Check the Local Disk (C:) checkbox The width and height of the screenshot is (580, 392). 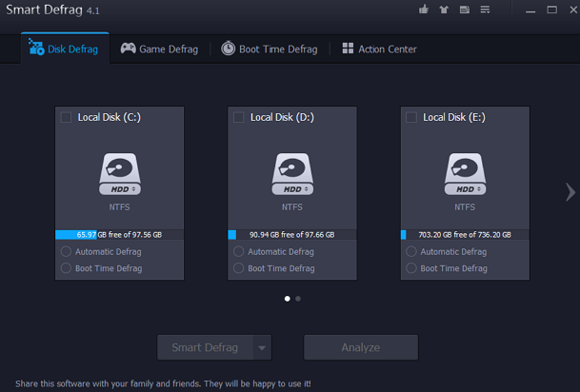pos(66,117)
